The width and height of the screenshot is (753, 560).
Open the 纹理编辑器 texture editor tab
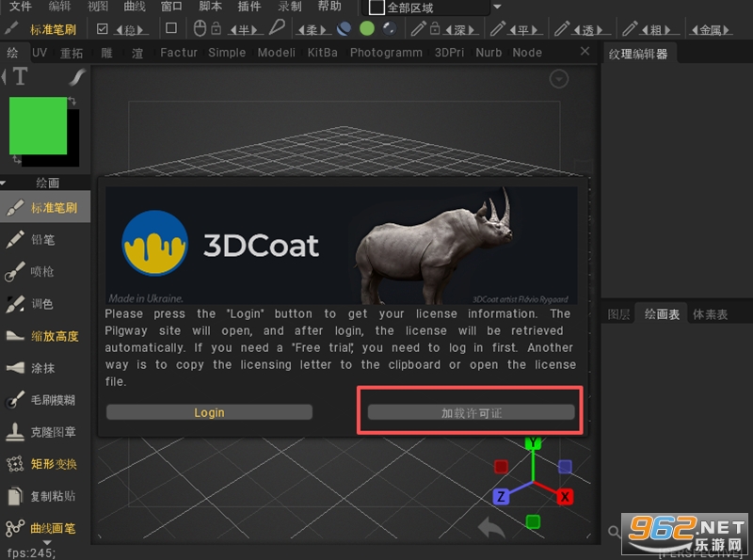(x=638, y=54)
